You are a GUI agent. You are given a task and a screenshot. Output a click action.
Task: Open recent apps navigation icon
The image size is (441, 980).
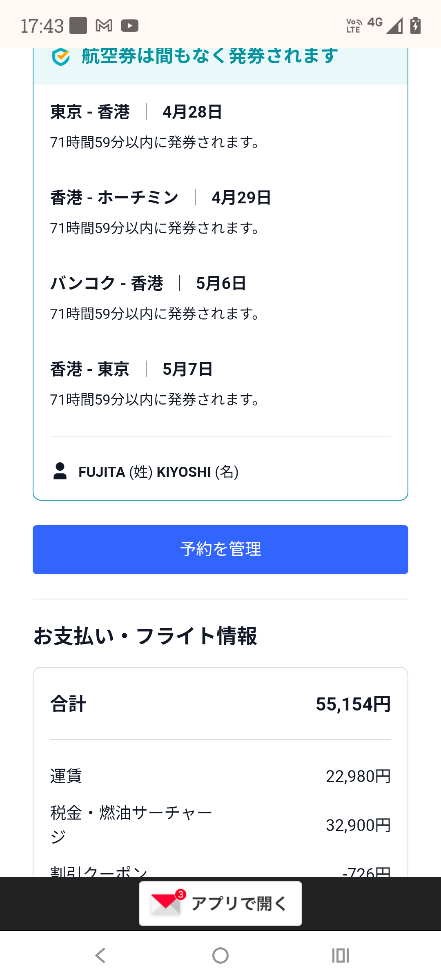340,955
